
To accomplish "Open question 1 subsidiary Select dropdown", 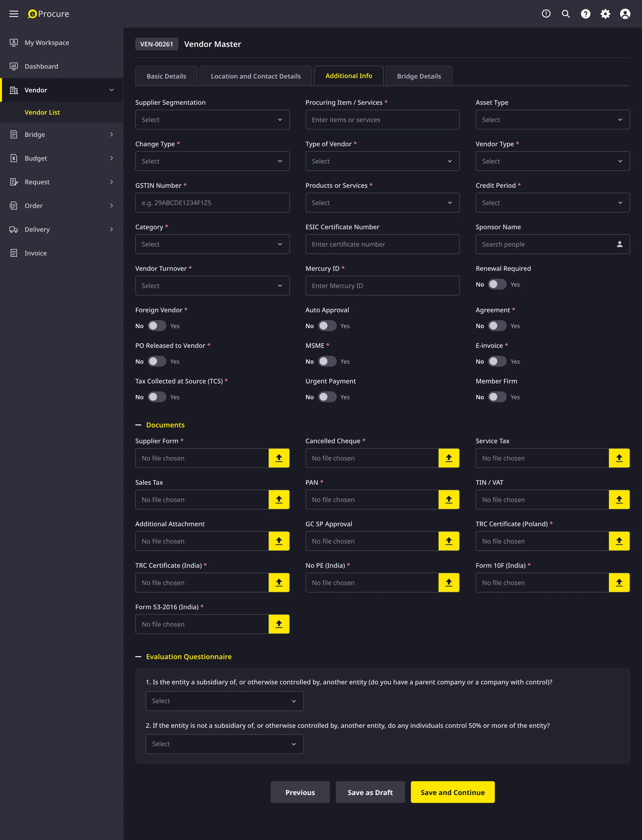I will [x=224, y=701].
